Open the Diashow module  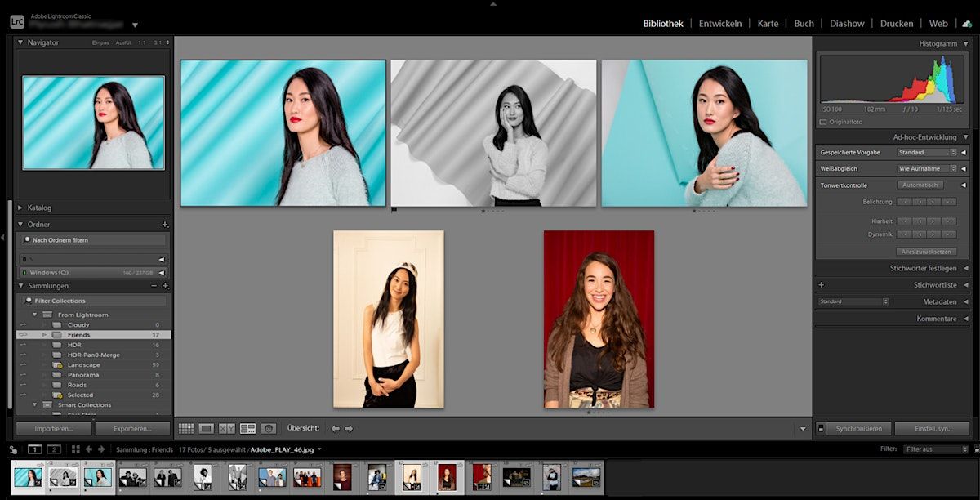click(846, 24)
